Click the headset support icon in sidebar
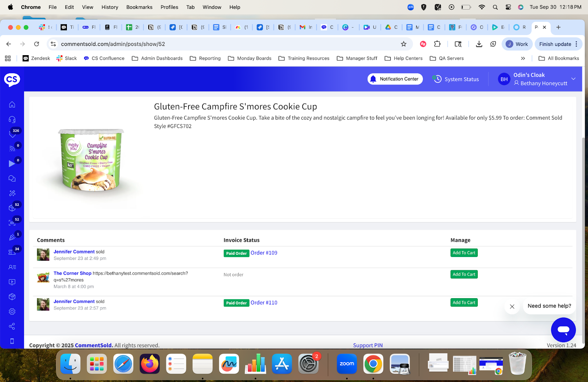The height and width of the screenshot is (382, 588). tap(12, 119)
